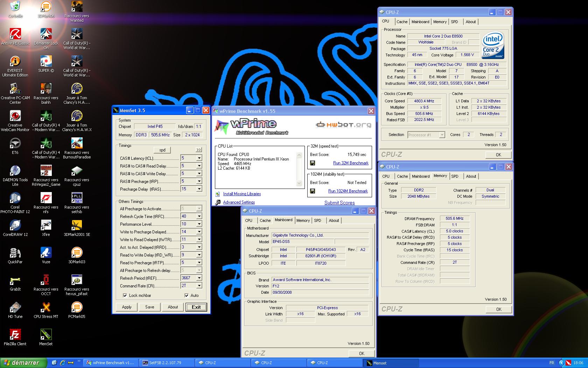
Task: Click the spd button in MemSet
Action: click(x=162, y=150)
